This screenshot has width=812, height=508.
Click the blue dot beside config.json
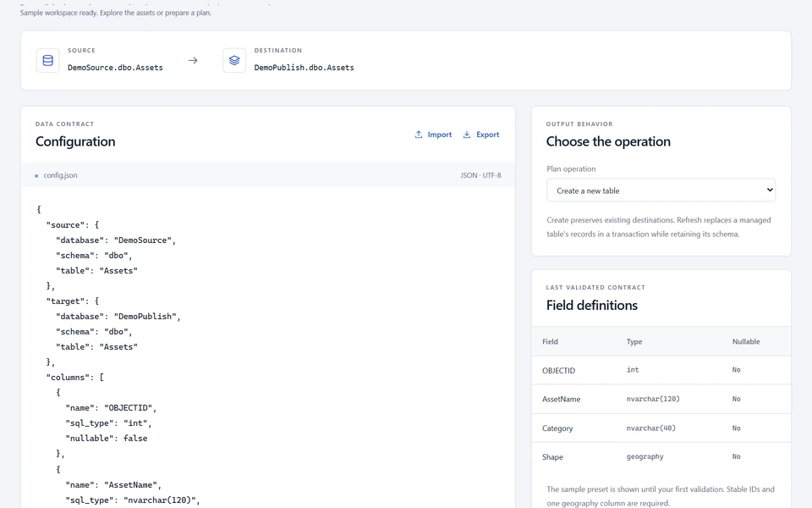click(x=36, y=176)
